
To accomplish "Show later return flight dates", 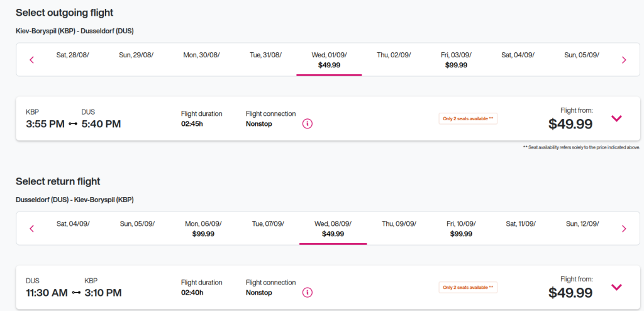I will click(x=624, y=229).
